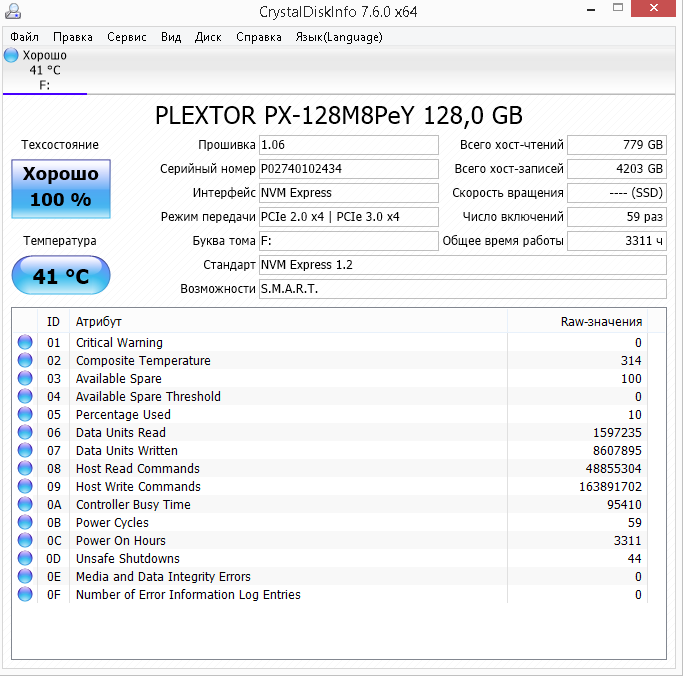The width and height of the screenshot is (683, 676).
Task: Click status orb for Percentage Used row
Action: (25, 414)
